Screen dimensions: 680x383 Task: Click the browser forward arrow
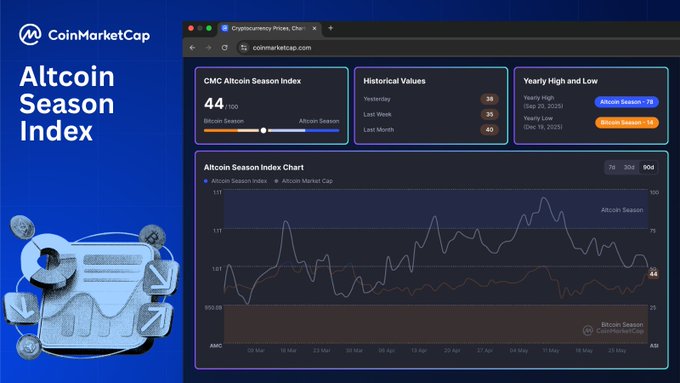[209, 48]
